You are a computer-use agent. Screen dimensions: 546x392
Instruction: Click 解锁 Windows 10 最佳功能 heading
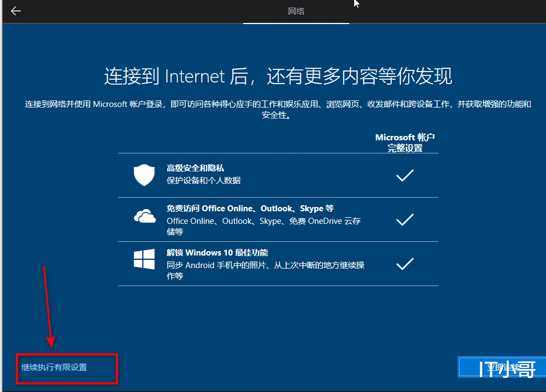click(218, 253)
